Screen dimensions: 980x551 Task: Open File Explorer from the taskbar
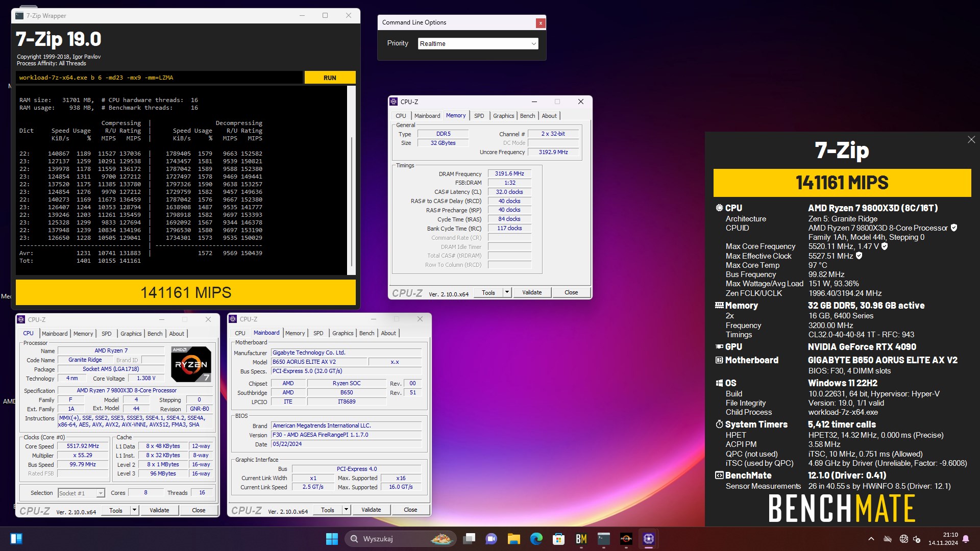[513, 539]
